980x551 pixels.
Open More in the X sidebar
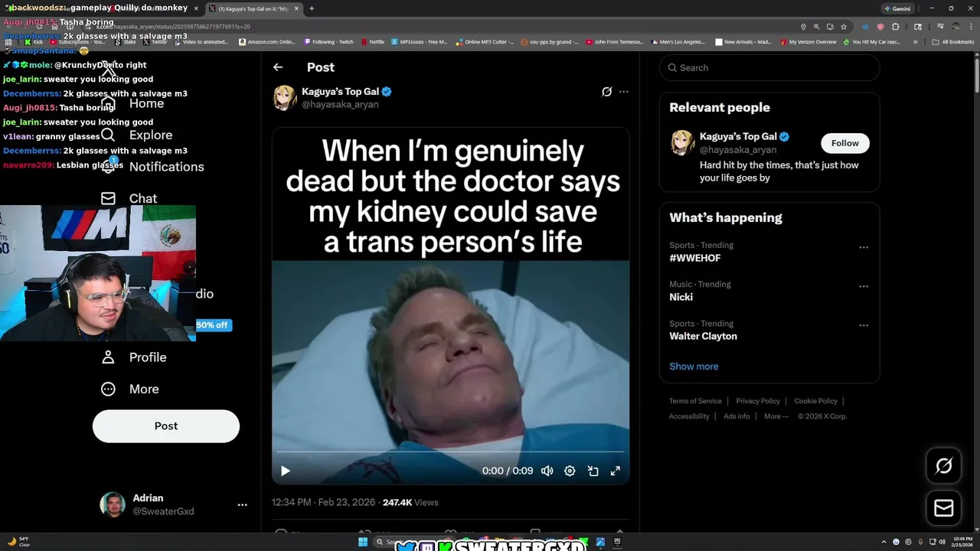144,390
